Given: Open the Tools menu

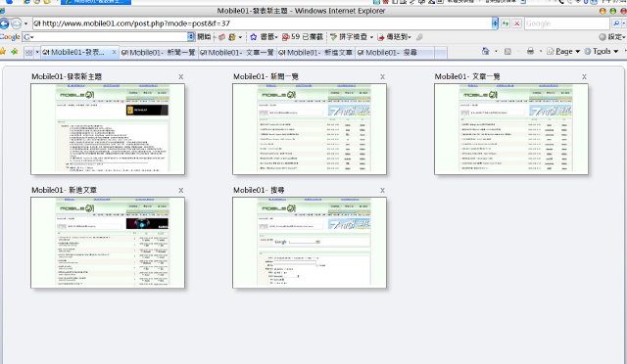Looking at the screenshot, I should point(601,51).
